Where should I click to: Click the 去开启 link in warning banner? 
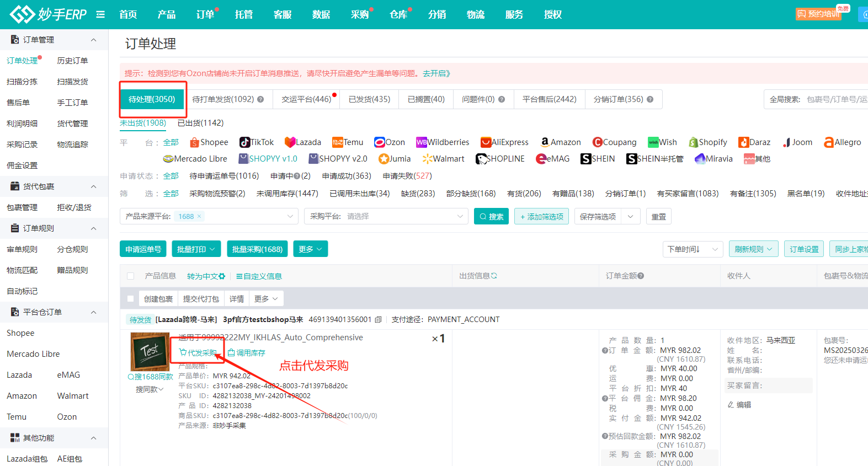(x=436, y=73)
